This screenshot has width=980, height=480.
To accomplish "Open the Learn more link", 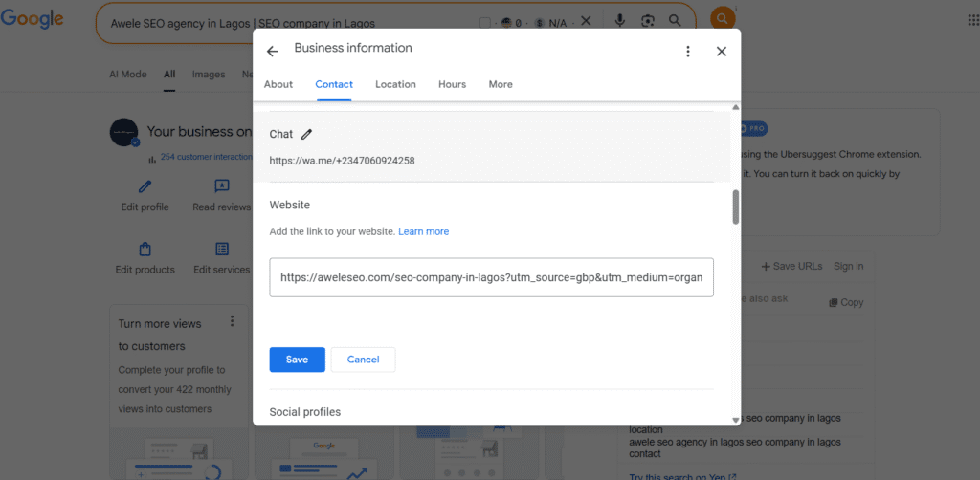I will click(423, 231).
